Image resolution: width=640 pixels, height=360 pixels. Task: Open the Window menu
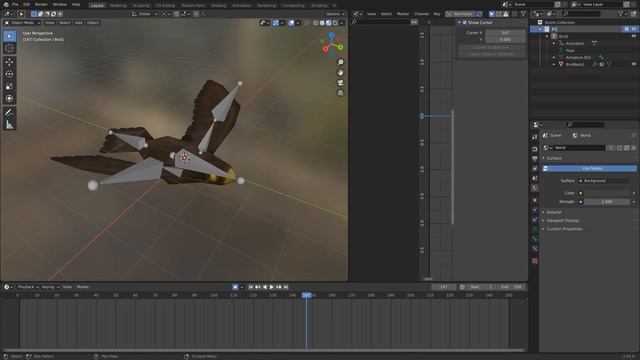[x=60, y=4]
